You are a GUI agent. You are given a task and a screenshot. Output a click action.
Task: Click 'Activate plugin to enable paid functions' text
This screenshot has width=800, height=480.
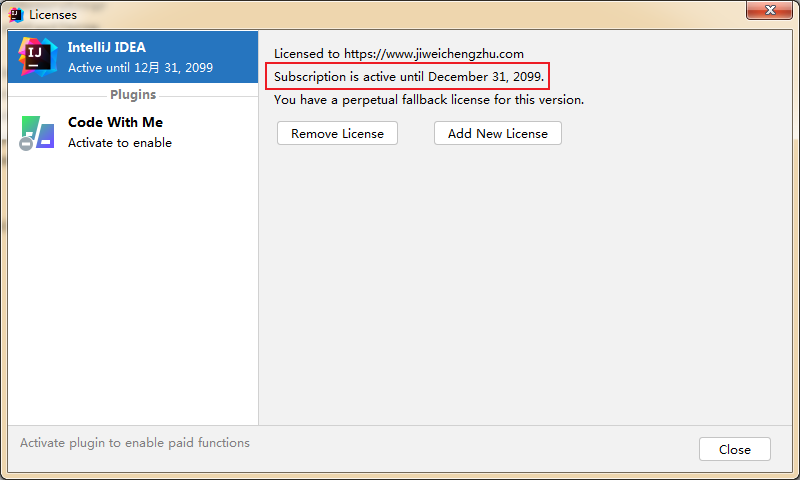pyautogui.click(x=135, y=443)
